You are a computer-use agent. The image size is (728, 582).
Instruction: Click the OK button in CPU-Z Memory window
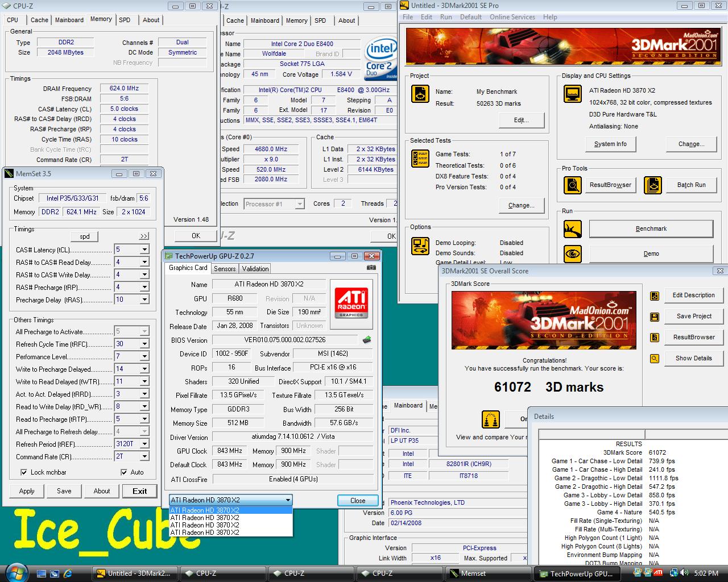[x=196, y=236]
